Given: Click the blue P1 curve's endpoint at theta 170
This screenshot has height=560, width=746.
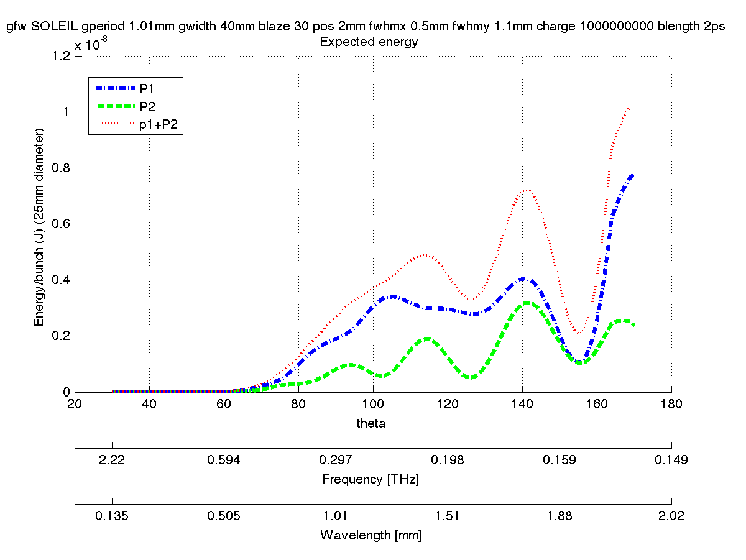Looking at the screenshot, I should pyautogui.click(x=632, y=176).
